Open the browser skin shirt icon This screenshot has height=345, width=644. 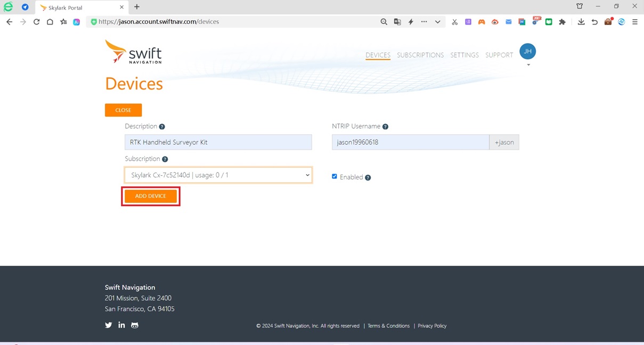pyautogui.click(x=580, y=6)
